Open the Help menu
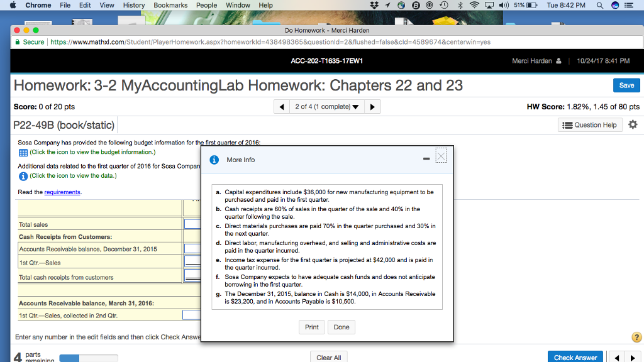Viewport: 644px width, 362px height. pos(266,5)
